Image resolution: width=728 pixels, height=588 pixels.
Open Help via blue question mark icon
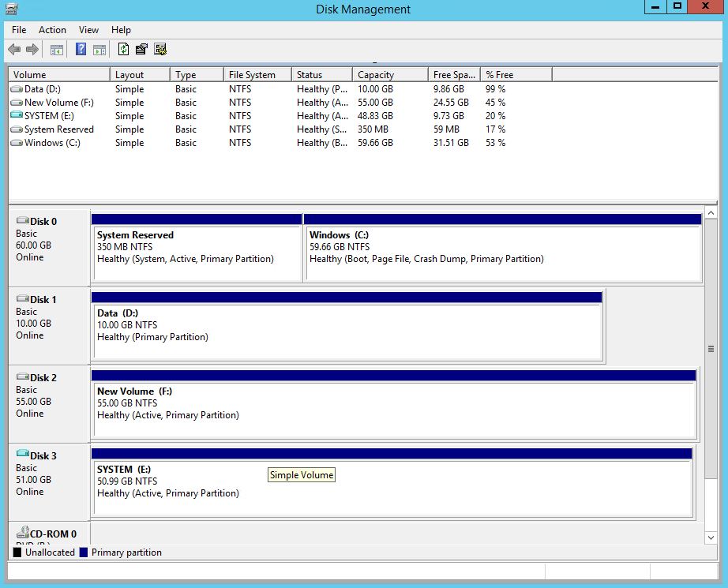click(x=81, y=50)
